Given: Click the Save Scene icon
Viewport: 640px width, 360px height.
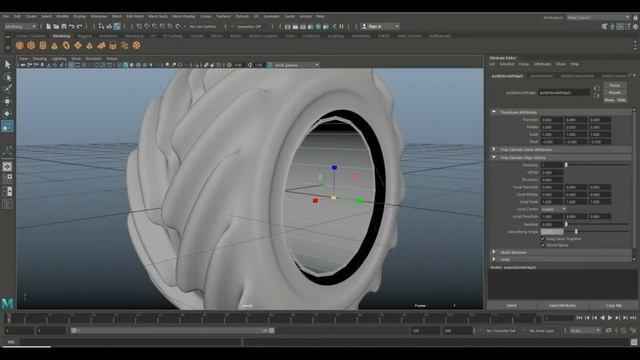Looking at the screenshot, I should (x=64, y=27).
